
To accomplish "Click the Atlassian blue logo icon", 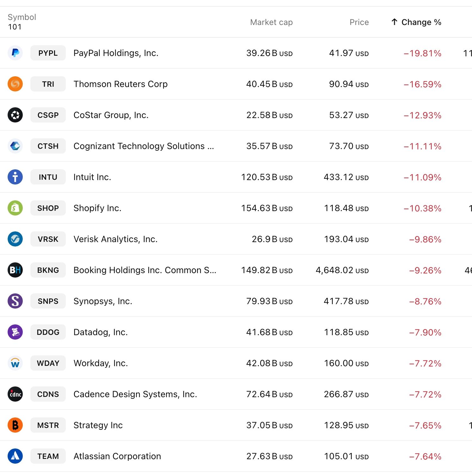I will 15,456.
